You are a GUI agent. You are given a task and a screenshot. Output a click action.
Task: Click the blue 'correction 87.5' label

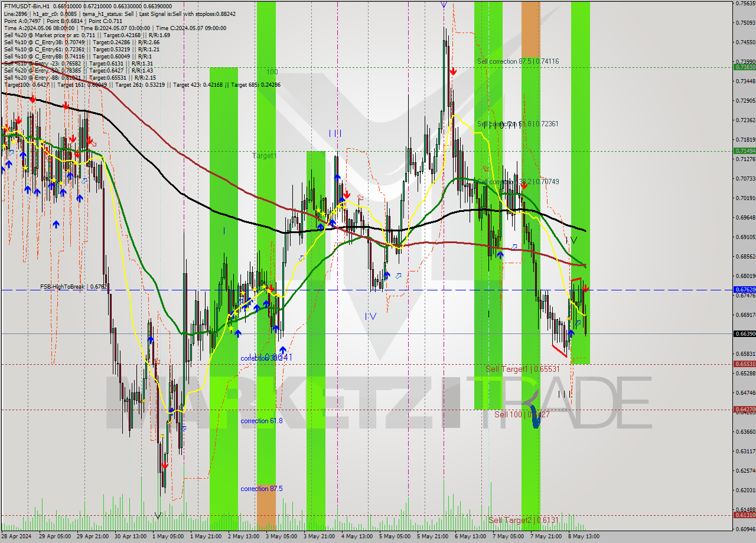click(262, 489)
